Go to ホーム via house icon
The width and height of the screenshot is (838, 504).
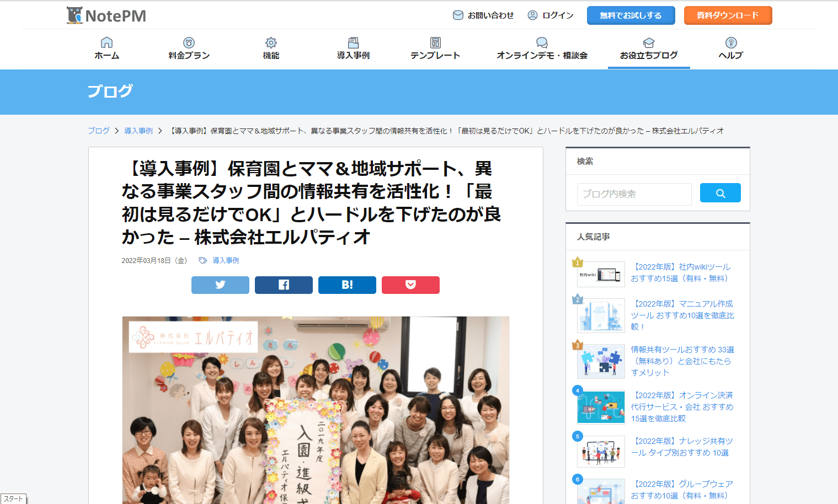[x=107, y=42]
